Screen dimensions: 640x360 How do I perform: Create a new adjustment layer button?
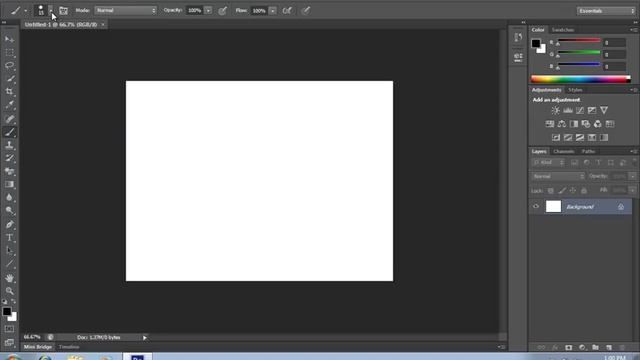point(582,347)
